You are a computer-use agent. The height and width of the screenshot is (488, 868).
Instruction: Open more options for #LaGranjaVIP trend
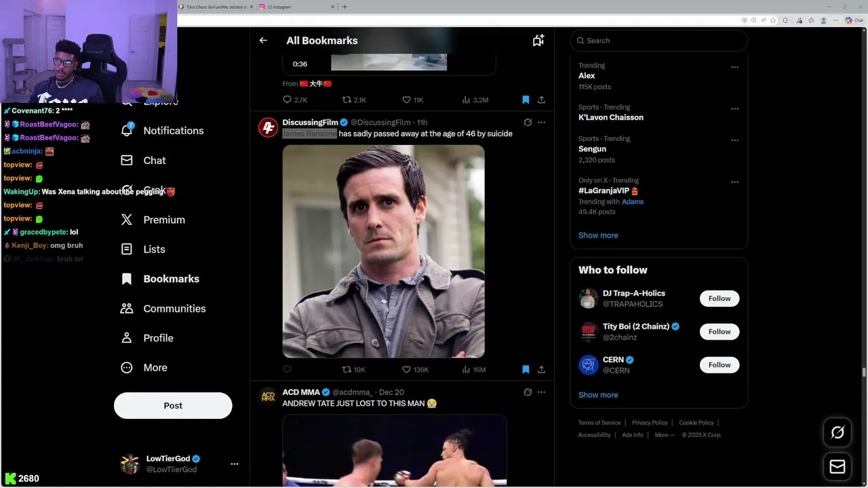point(734,182)
